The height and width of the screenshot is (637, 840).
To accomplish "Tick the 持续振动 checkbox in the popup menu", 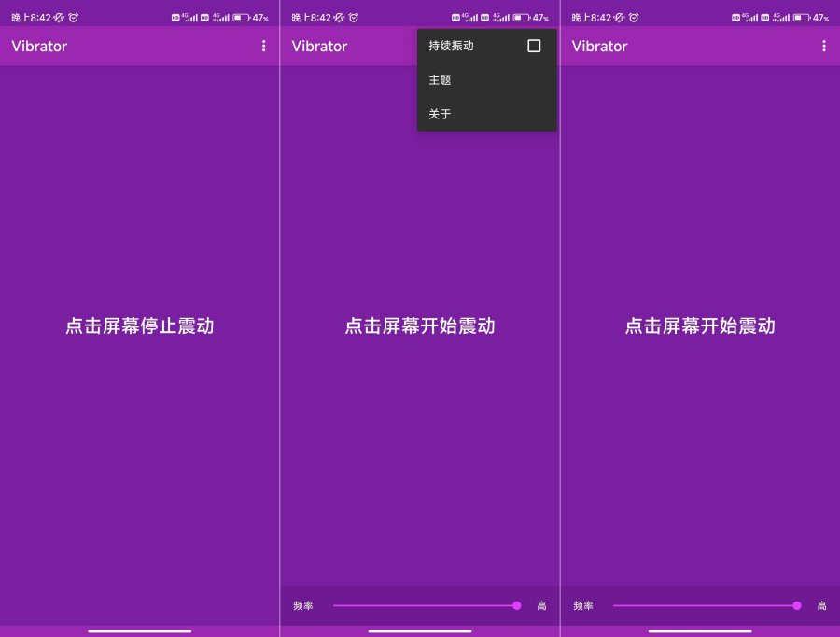I will pyautogui.click(x=534, y=46).
